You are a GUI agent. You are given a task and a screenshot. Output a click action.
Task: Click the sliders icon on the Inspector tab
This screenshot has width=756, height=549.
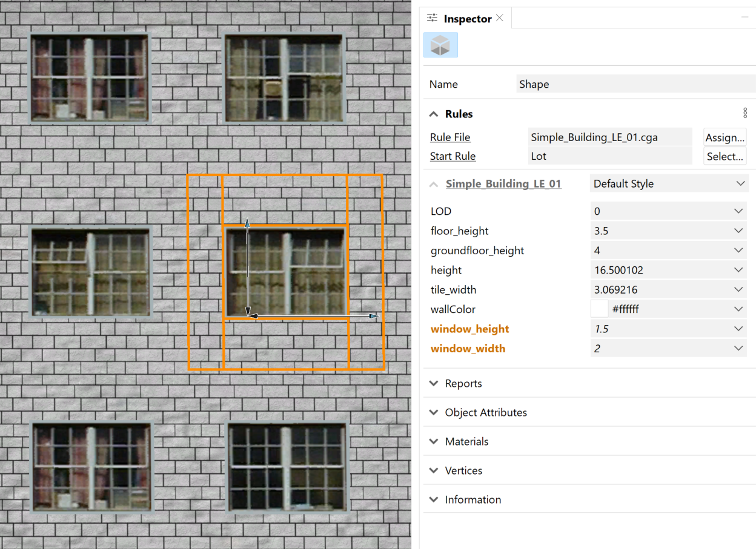432,18
